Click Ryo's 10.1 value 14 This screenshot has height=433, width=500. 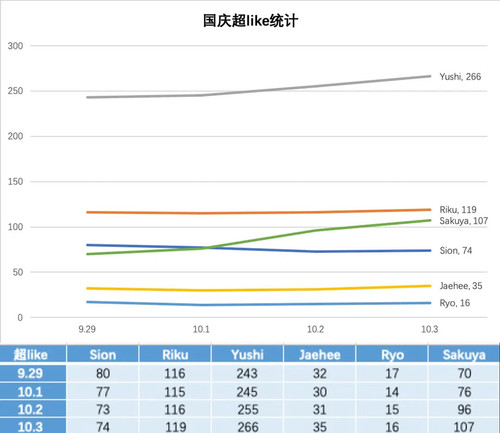392,392
